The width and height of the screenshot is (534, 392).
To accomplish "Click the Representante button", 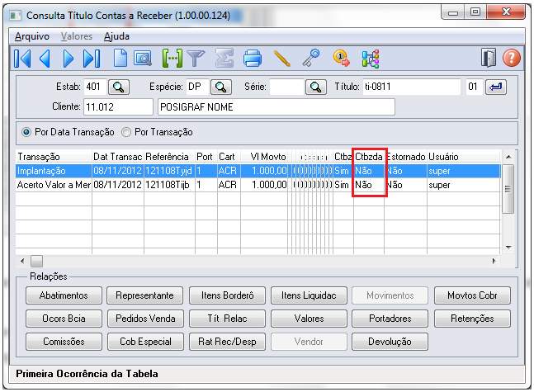I will 144,295.
